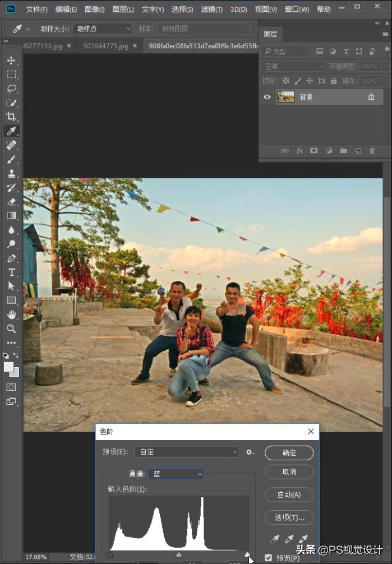Viewport: 392px width, 564px height.
Task: Select the Lasso tool
Action: point(11,89)
